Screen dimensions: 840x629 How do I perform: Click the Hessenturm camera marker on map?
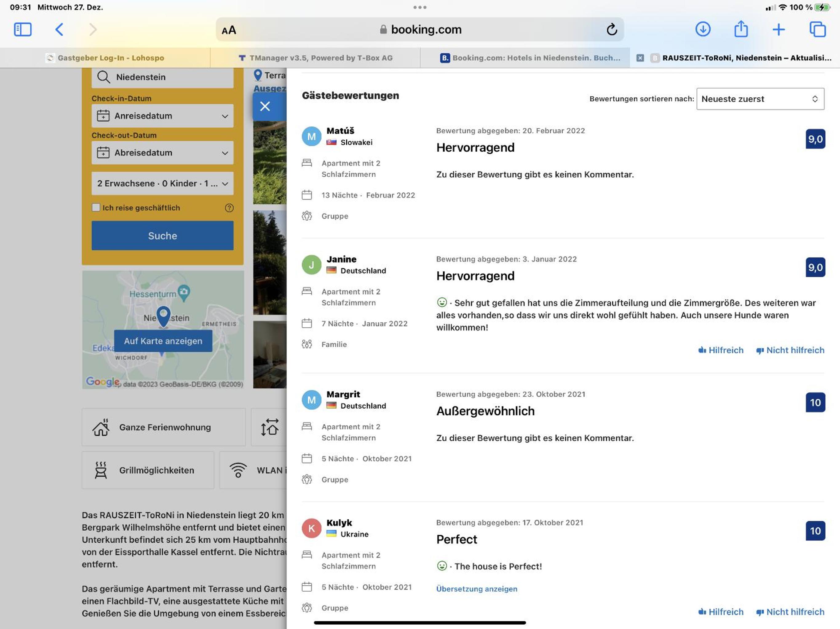[x=184, y=293]
